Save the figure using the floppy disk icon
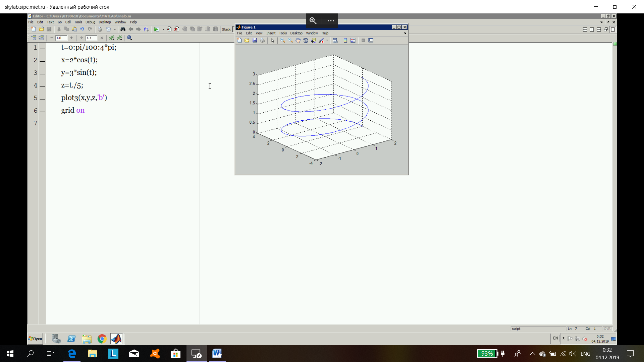Image resolution: width=644 pixels, height=362 pixels. pyautogui.click(x=255, y=40)
